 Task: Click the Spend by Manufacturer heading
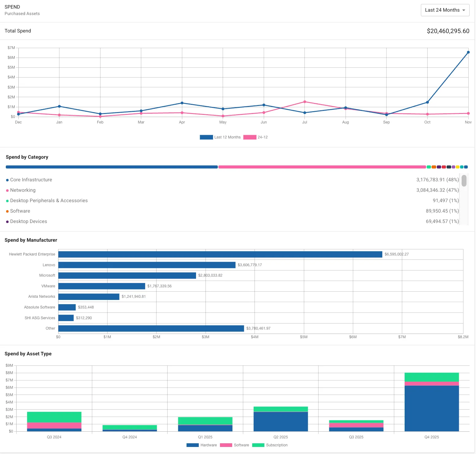[x=31, y=240]
